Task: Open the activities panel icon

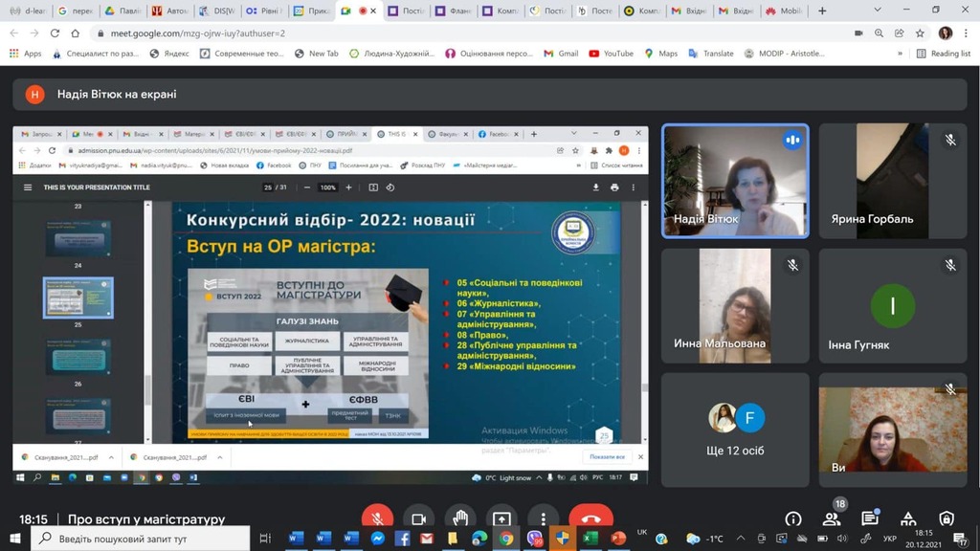Action: pos(908,518)
